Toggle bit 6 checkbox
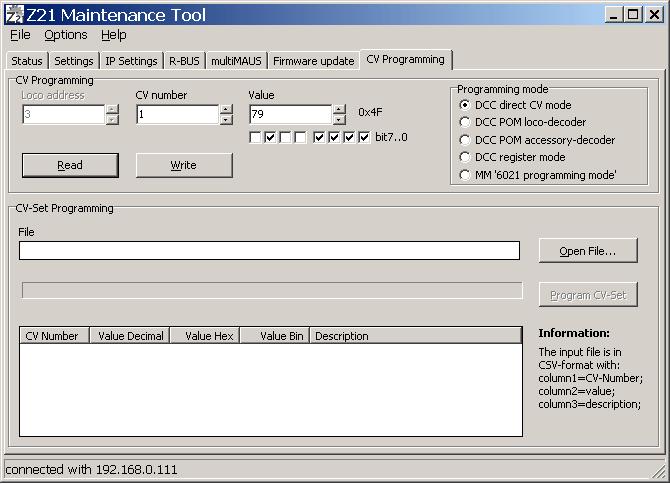 (270, 138)
